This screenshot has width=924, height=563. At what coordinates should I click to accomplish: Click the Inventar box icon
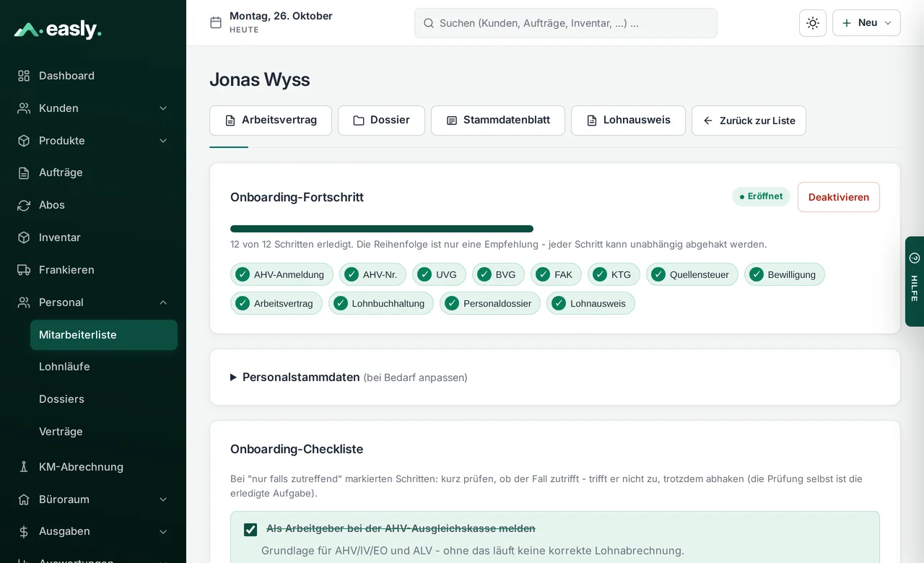click(x=24, y=237)
